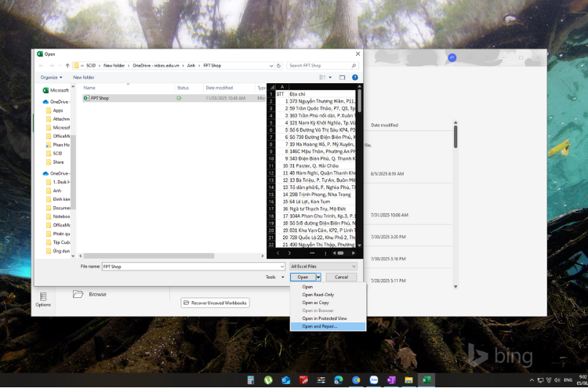Open the dialog Help icon
Image resolution: width=588 pixels, height=392 pixels.
coord(354,78)
